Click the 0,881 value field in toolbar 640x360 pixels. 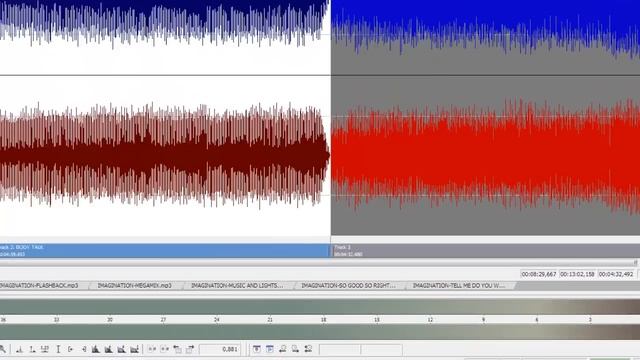[220, 349]
